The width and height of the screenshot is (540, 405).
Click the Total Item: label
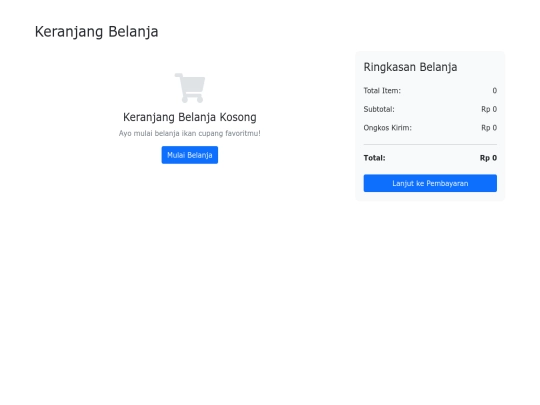(382, 91)
